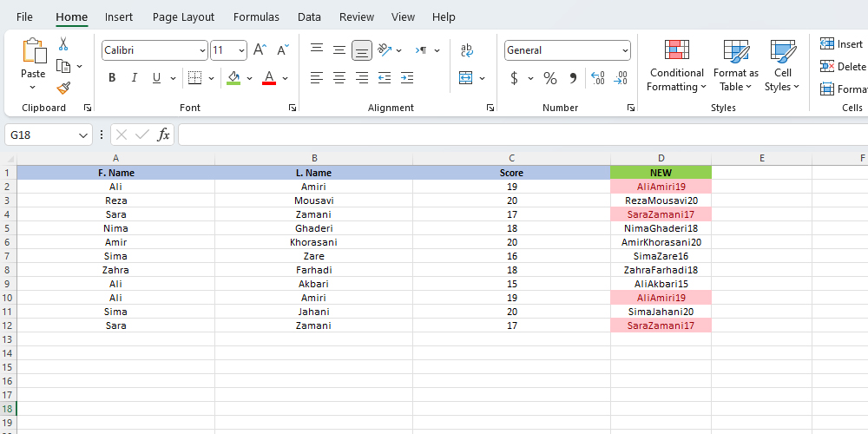Click the Cut scissors icon
This screenshot has height=434, width=868.
(63, 44)
